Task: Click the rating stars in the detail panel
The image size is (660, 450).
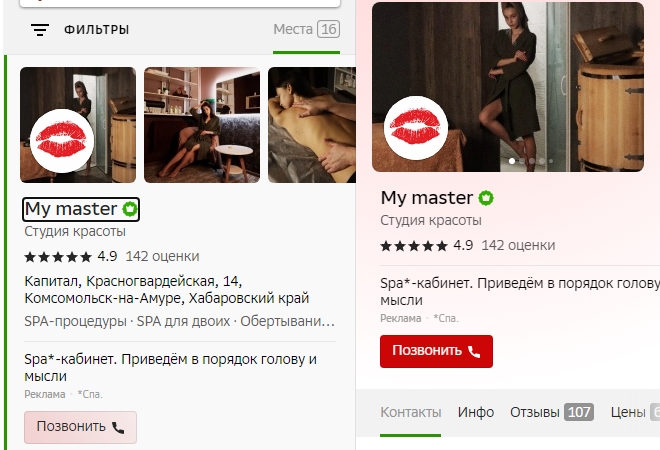Action: tap(414, 245)
